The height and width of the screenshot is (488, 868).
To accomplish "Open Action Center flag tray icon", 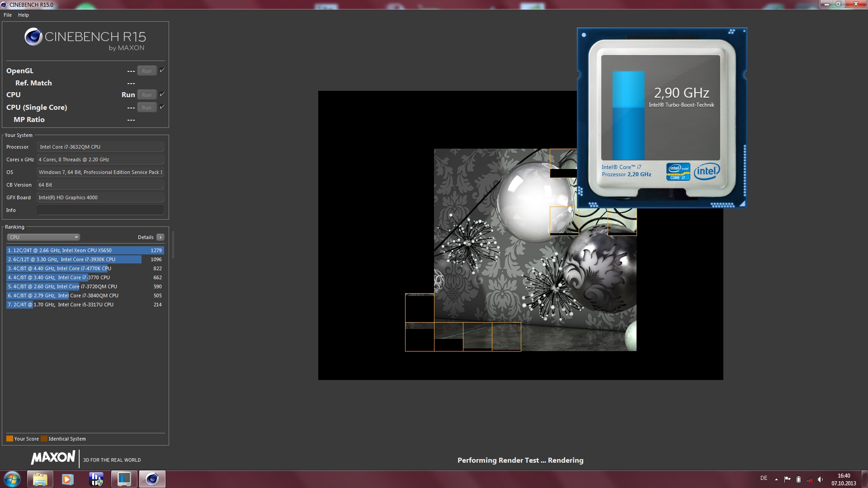I will click(787, 479).
